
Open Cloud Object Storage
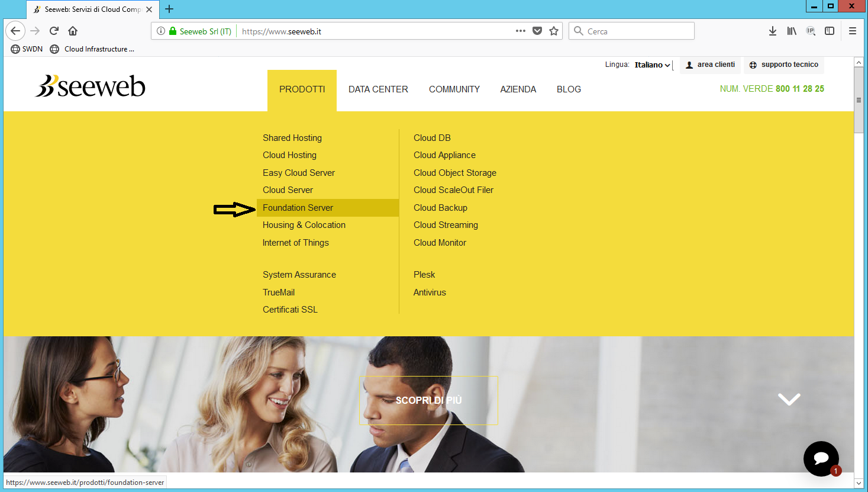point(455,173)
